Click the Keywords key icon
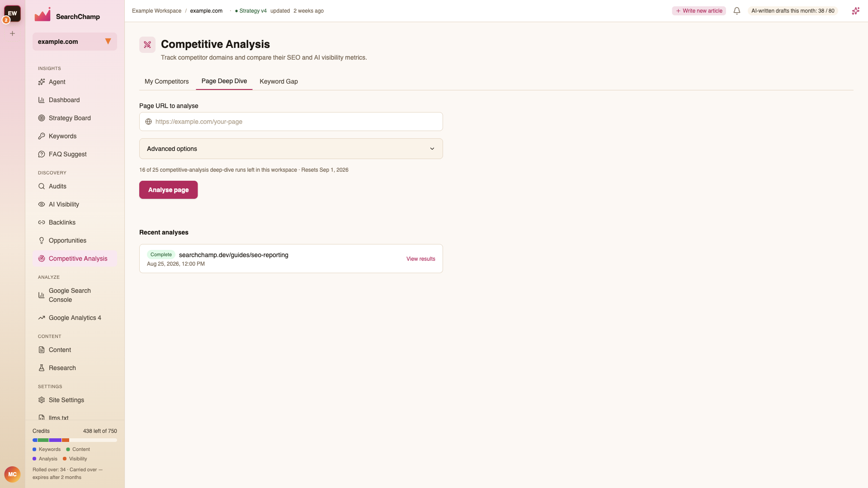This screenshot has height=488, width=868. (x=42, y=136)
